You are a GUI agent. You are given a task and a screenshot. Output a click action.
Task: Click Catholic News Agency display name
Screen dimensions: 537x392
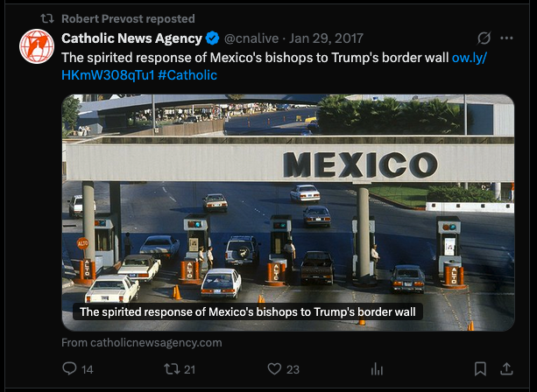(x=132, y=38)
